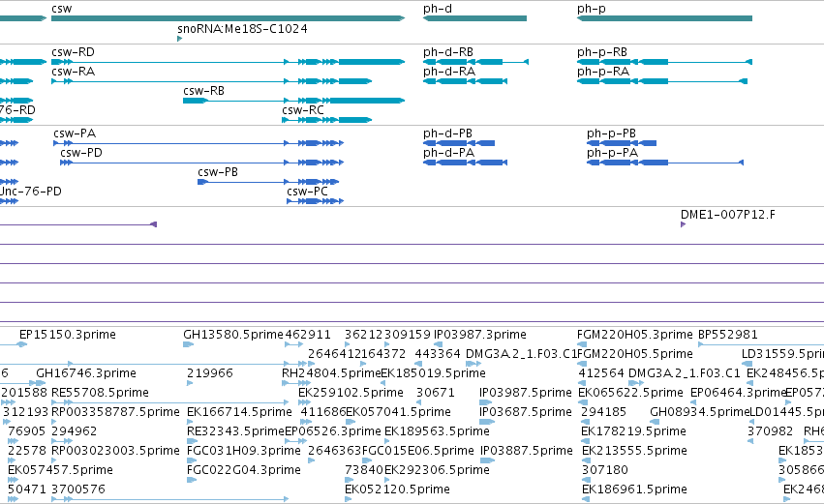
Task: Select EST FGC015E06.5prime
Action: click(x=417, y=451)
